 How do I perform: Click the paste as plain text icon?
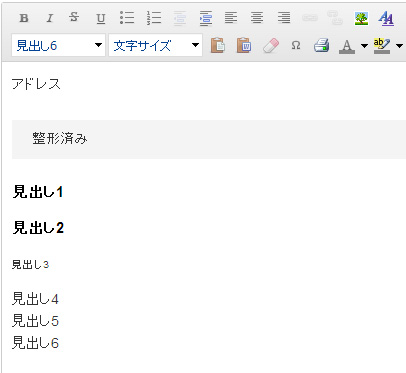point(217,45)
